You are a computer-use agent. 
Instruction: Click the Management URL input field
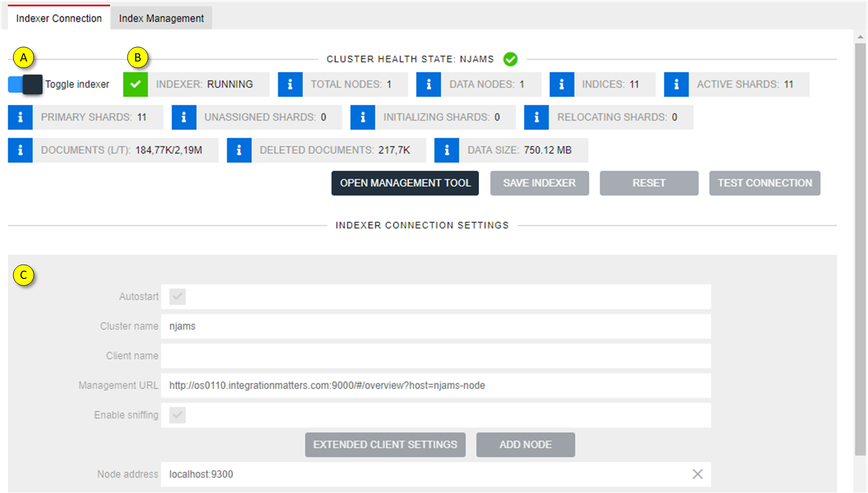click(x=436, y=386)
